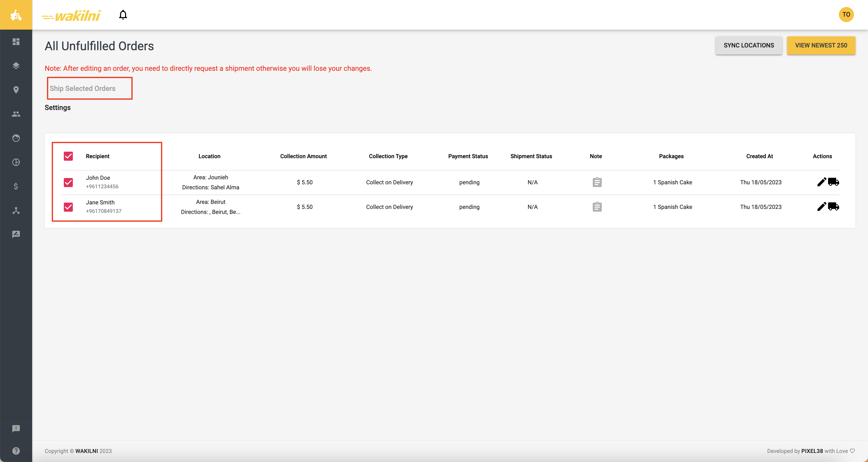Open the people group sidebar icon
The height and width of the screenshot is (462, 868).
pyautogui.click(x=16, y=114)
